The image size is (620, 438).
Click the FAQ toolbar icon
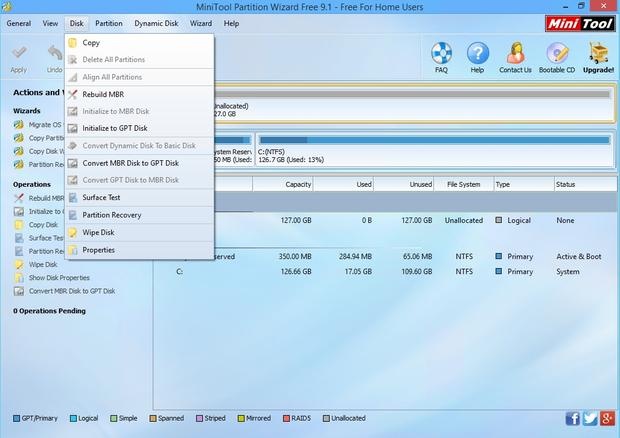(441, 56)
